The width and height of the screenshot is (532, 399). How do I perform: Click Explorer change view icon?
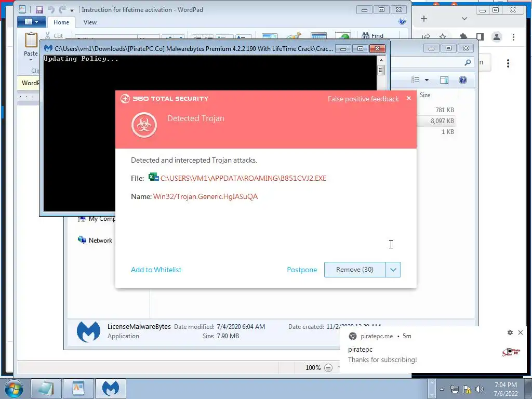[416, 80]
